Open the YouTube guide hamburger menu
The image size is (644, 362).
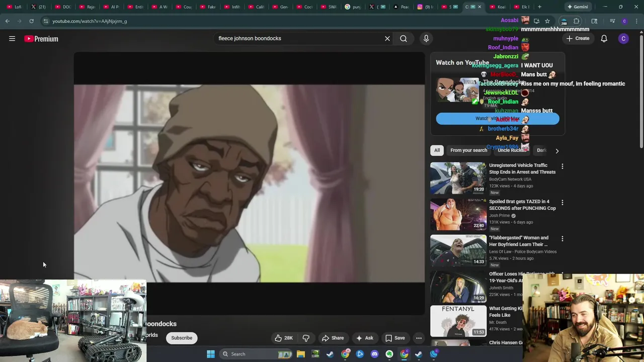tap(12, 39)
